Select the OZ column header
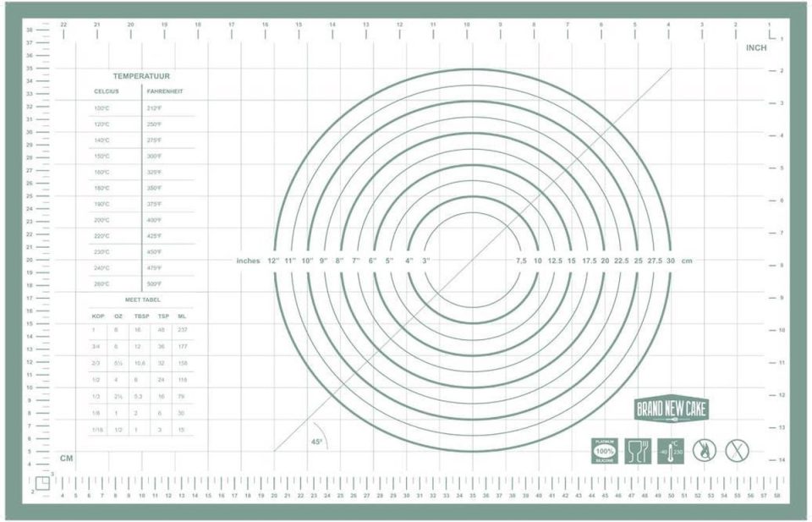 tap(118, 316)
